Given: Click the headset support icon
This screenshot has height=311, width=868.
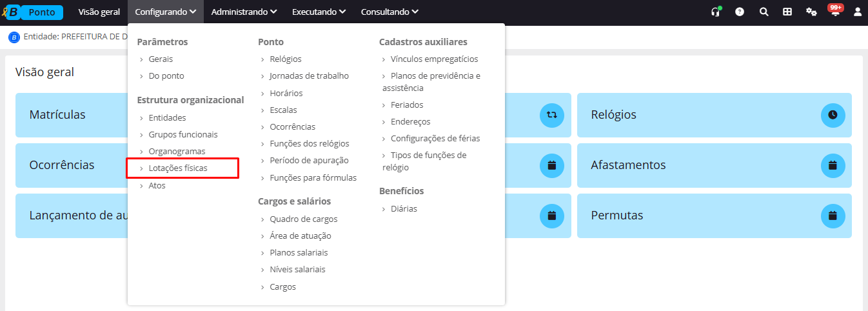Looking at the screenshot, I should (x=715, y=12).
